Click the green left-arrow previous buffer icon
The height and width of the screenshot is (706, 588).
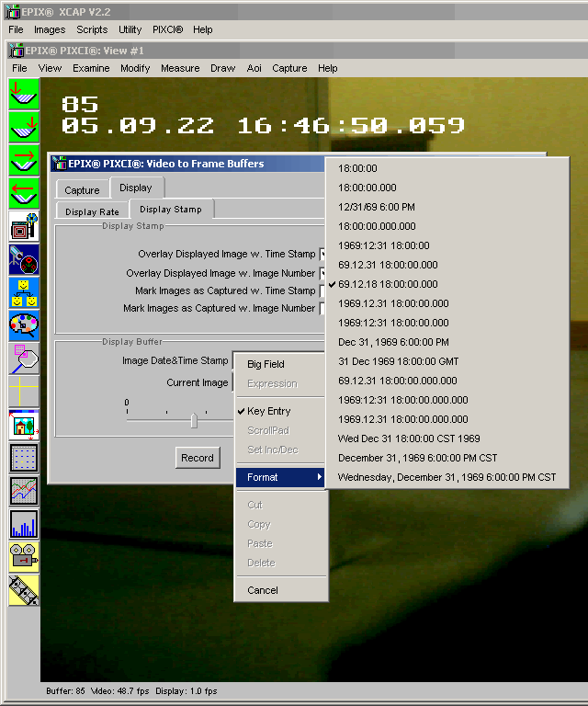tap(24, 193)
